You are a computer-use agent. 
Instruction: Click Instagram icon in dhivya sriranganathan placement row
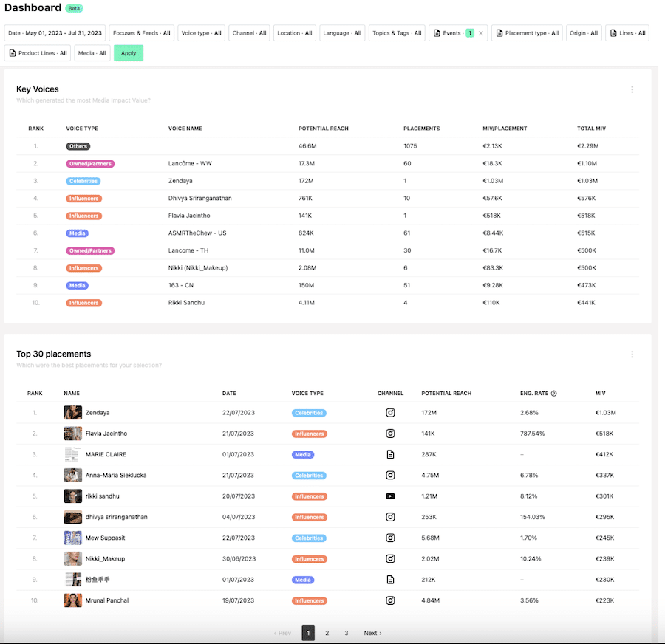click(390, 517)
